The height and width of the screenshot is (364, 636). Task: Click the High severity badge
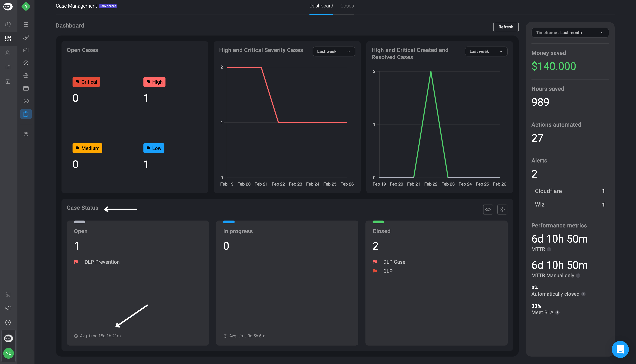coord(154,82)
